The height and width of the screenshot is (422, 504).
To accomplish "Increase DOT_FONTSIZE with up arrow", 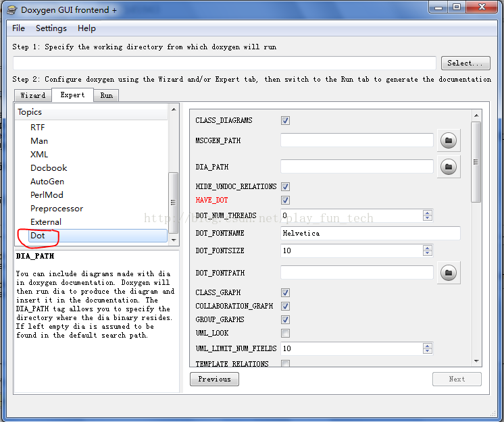I will coord(428,248).
